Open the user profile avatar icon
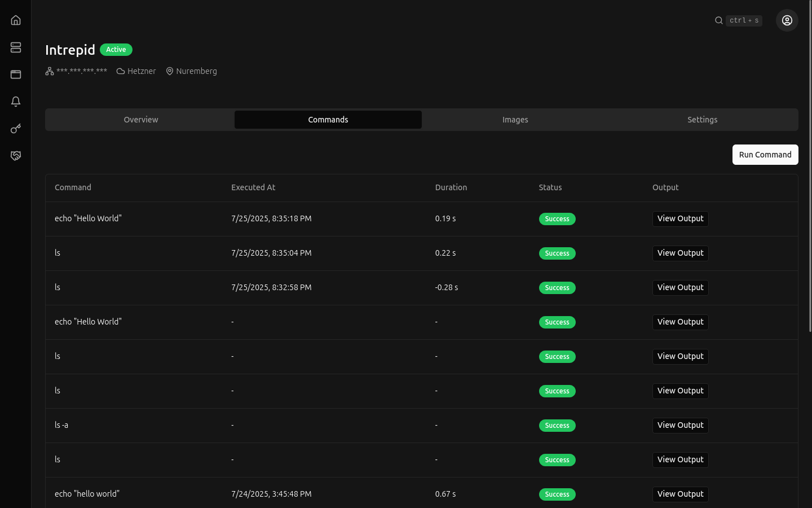812x508 pixels. click(x=787, y=20)
